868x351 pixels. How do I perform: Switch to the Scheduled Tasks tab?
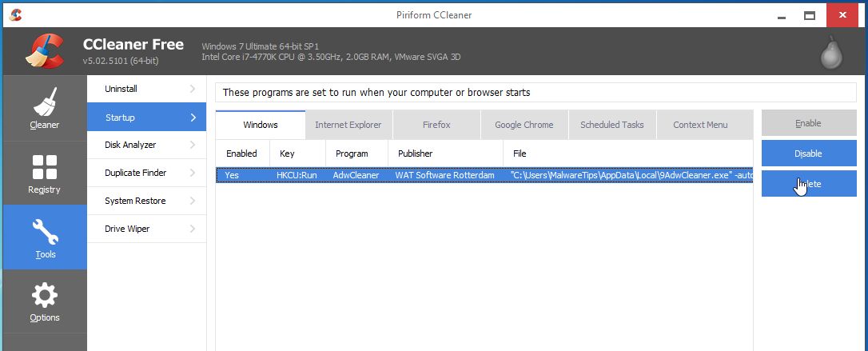pyautogui.click(x=612, y=125)
